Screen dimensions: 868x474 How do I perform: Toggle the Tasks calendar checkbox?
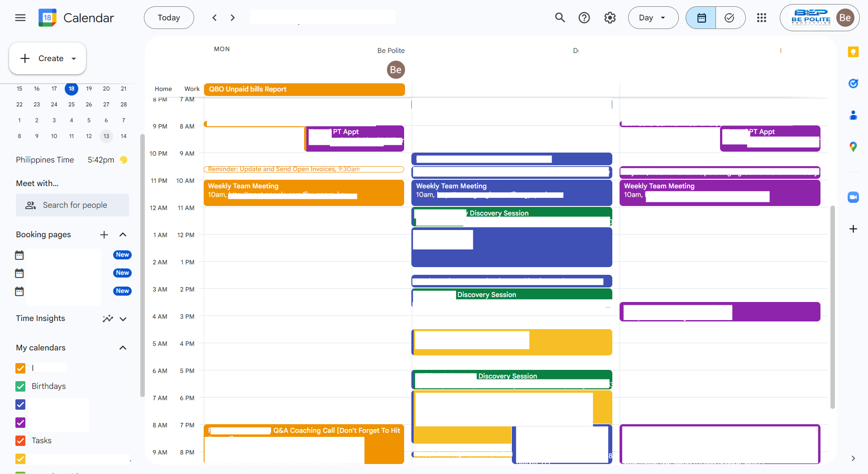click(x=20, y=440)
